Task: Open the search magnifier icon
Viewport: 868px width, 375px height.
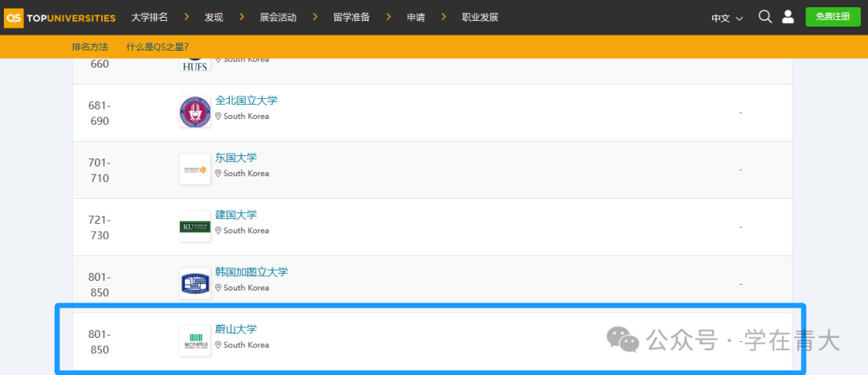Action: 765,17
